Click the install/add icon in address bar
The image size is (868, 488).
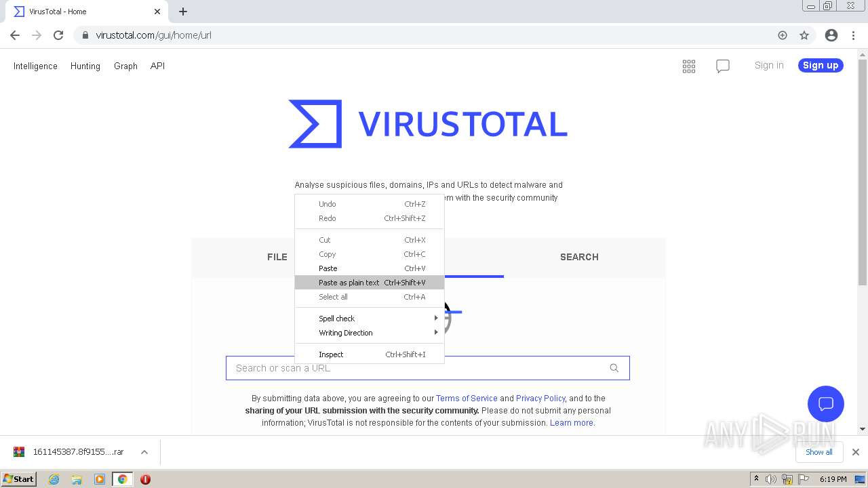point(783,35)
